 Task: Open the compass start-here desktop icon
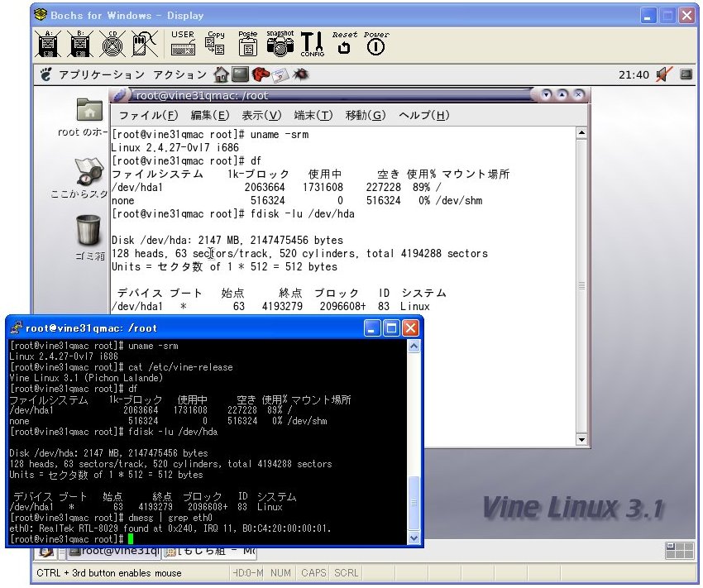click(89, 171)
